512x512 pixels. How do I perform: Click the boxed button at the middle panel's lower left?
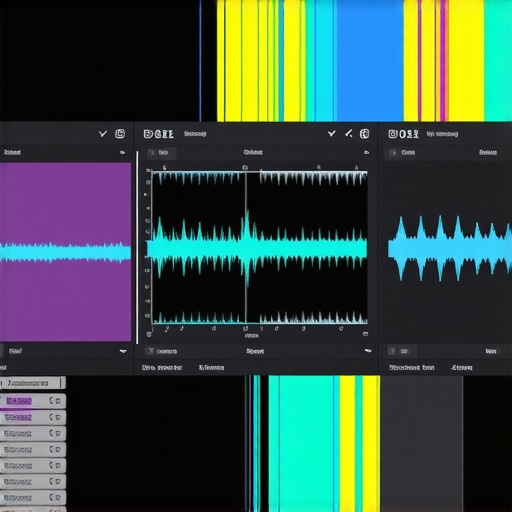(161, 351)
